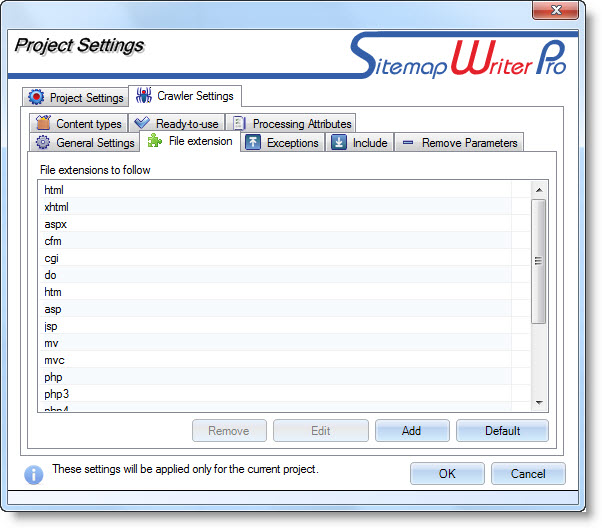The image size is (602, 528).
Task: Select the "aspx" extension row
Action: [284, 224]
